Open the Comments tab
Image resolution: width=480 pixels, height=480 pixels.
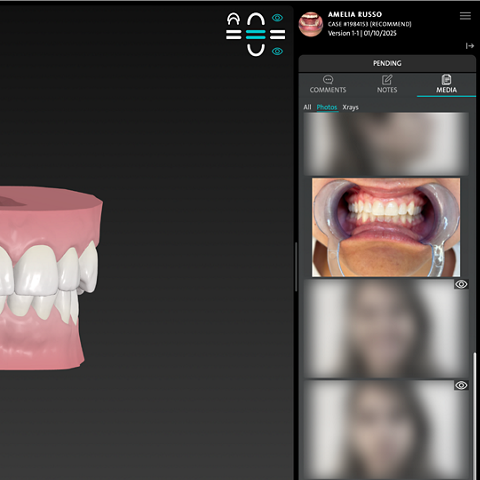[x=328, y=84]
